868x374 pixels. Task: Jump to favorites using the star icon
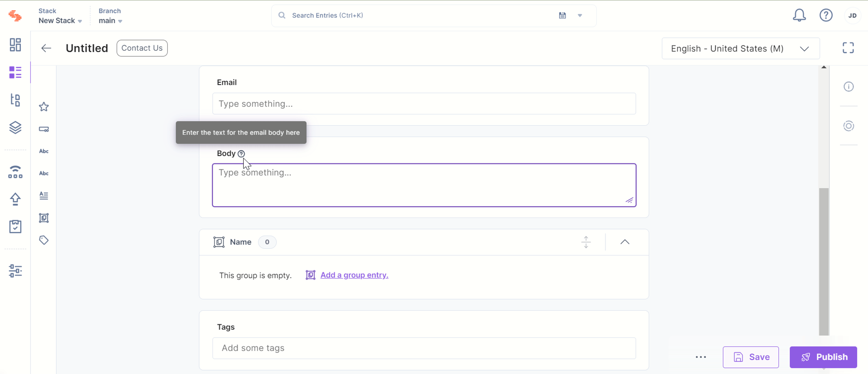44,107
